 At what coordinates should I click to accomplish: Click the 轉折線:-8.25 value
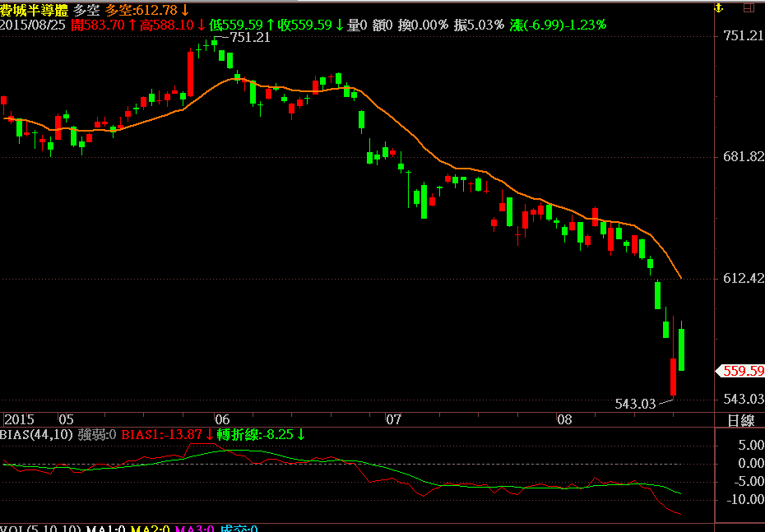pos(261,434)
